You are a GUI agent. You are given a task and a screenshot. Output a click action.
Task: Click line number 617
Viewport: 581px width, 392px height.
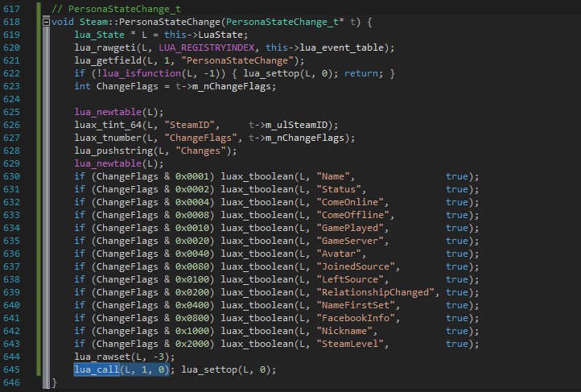tap(11, 9)
